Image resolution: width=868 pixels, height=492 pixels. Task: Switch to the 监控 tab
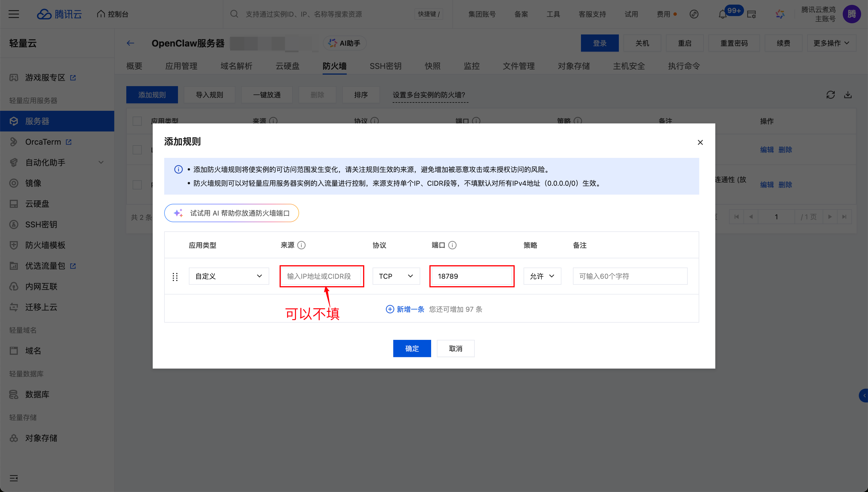tap(471, 66)
